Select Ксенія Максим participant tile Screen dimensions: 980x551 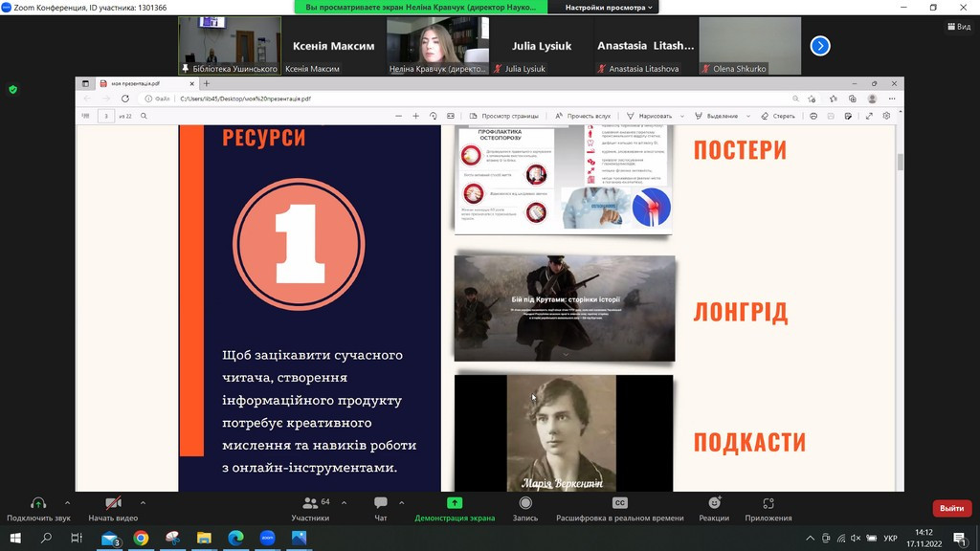334,46
